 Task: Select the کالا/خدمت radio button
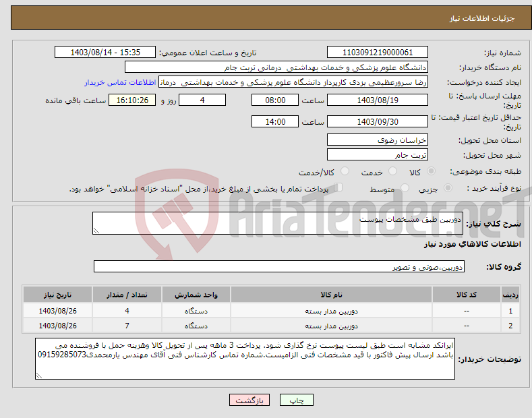pyautogui.click(x=345, y=171)
